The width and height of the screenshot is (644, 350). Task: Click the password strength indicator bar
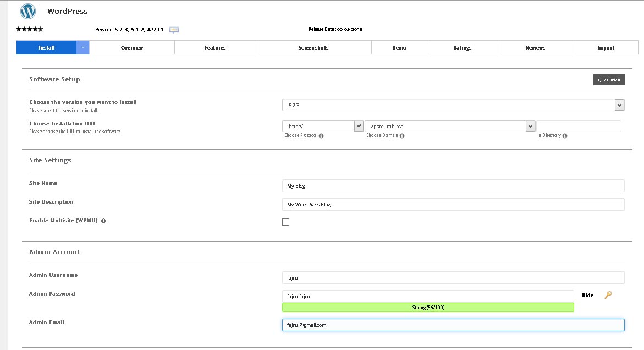click(x=428, y=308)
